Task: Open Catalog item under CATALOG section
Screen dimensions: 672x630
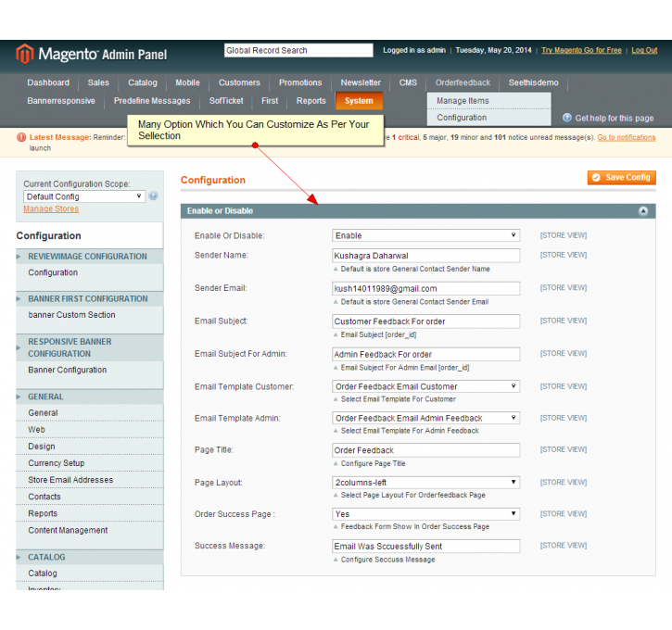Action: pyautogui.click(x=42, y=573)
